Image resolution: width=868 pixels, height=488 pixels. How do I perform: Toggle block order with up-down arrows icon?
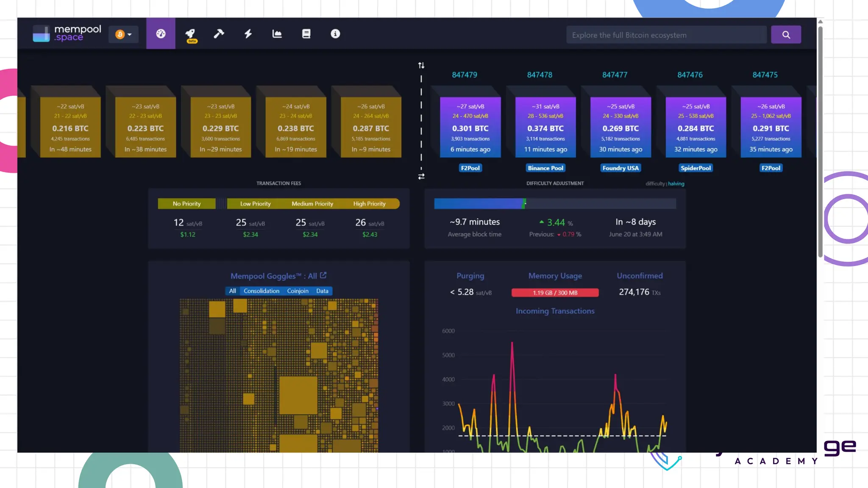421,65
